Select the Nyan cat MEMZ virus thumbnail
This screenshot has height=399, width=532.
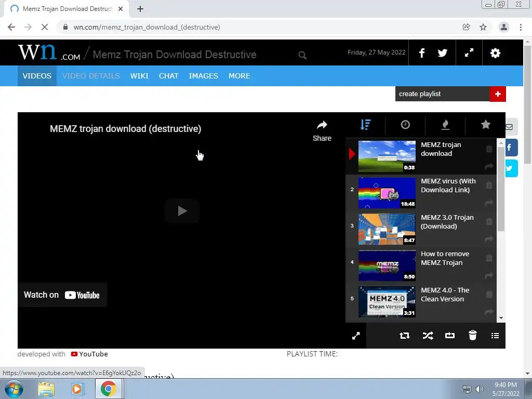[387, 192]
